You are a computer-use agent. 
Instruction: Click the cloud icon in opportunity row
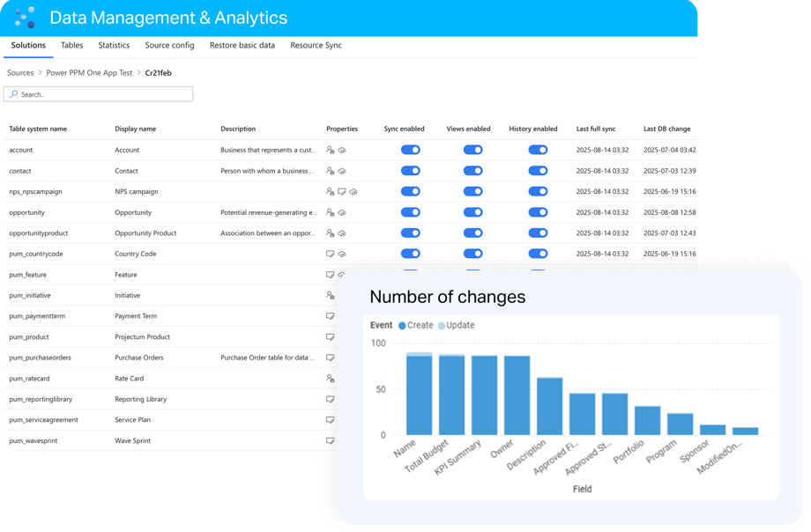click(341, 212)
